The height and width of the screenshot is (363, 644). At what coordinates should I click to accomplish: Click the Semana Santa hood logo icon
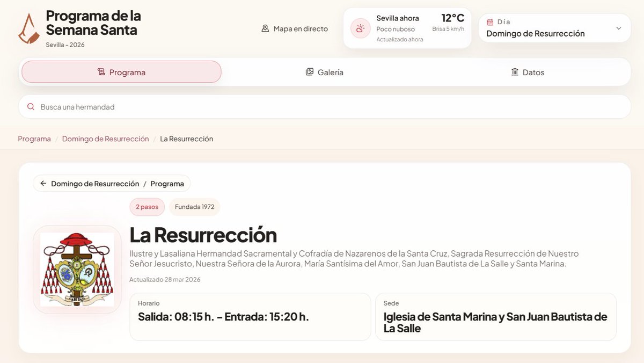point(29,28)
